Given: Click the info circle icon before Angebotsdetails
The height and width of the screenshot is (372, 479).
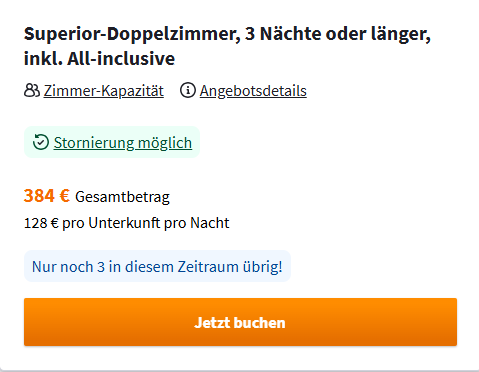Looking at the screenshot, I should click(188, 91).
